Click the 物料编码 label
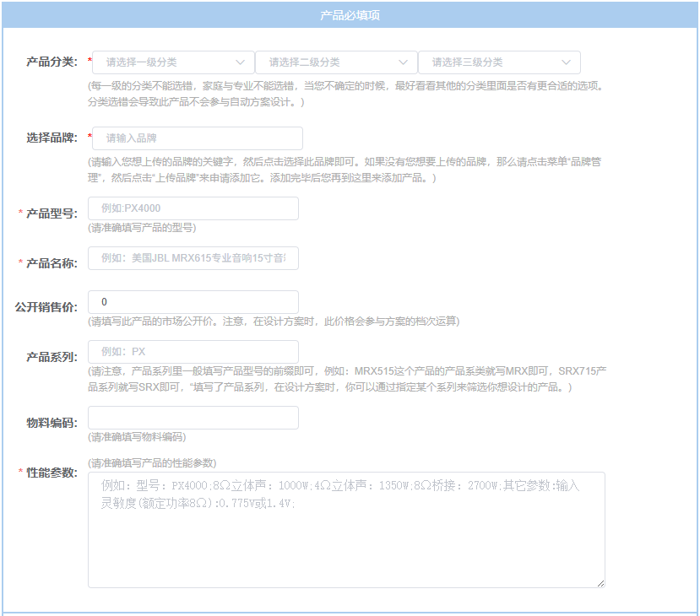The height and width of the screenshot is (616, 700). click(52, 423)
